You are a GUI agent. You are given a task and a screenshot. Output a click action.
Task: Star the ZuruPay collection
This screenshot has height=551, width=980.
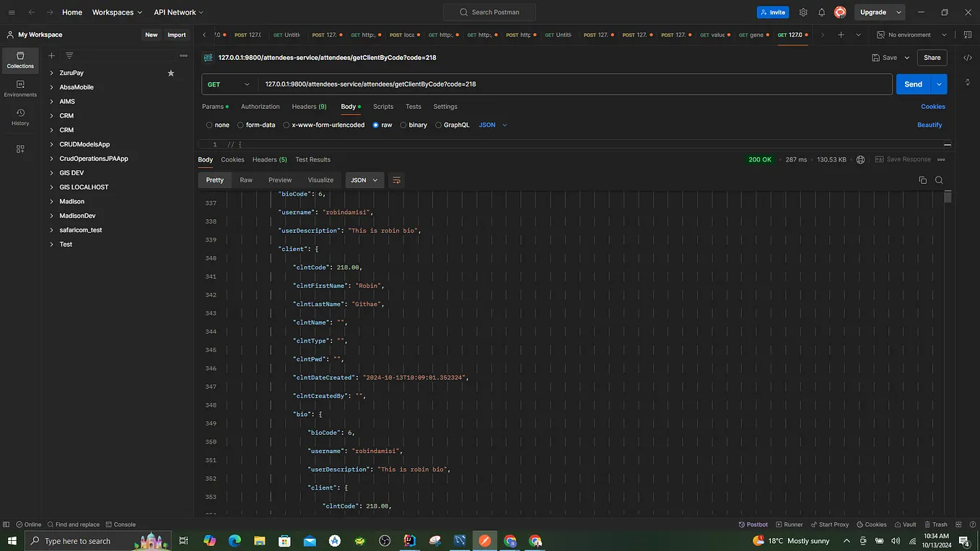171,72
